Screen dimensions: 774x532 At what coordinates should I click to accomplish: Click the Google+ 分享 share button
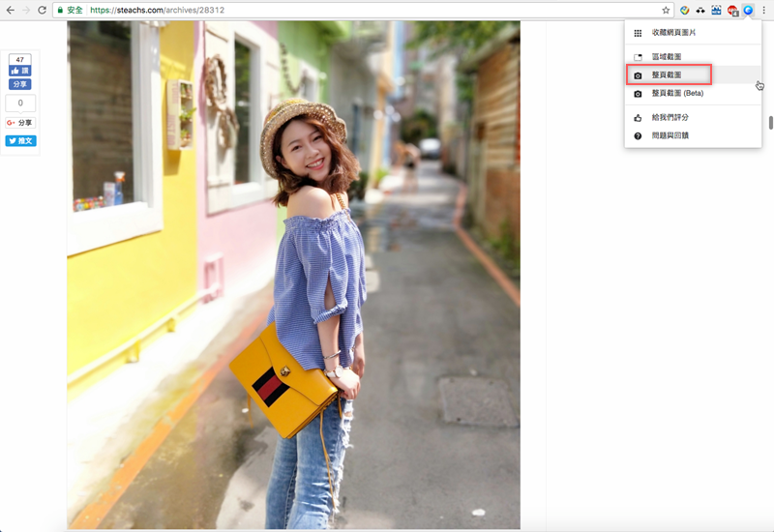pos(20,123)
